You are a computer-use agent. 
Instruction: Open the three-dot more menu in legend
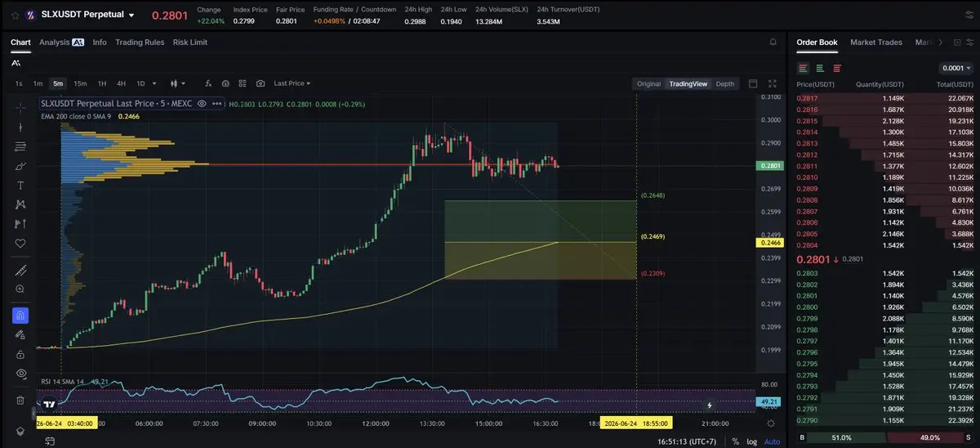click(x=216, y=104)
